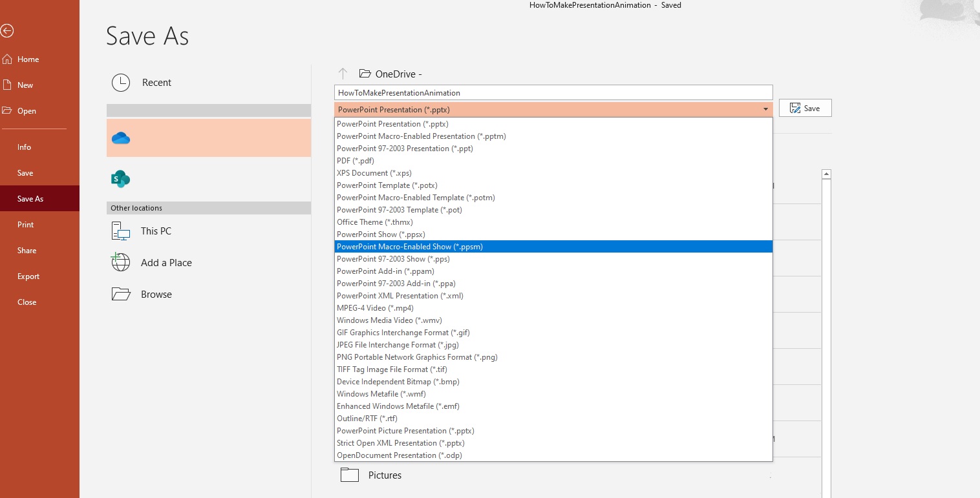Click the This PC location label

[x=156, y=231]
